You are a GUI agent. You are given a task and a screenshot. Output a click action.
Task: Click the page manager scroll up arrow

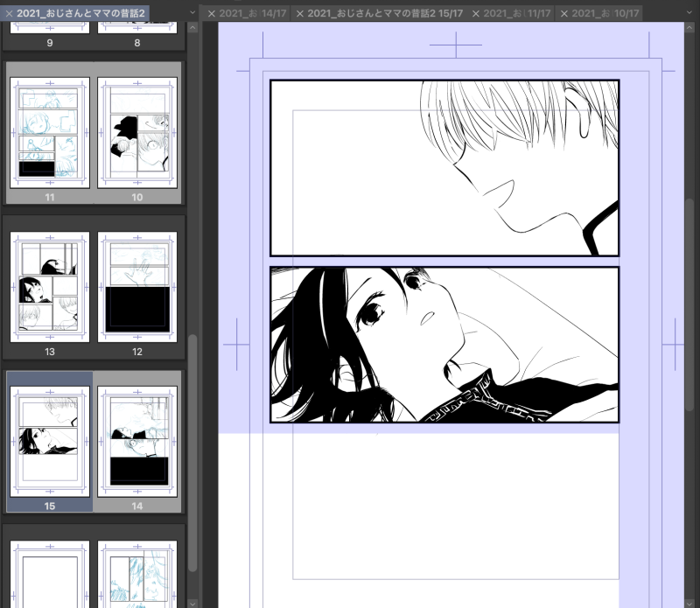click(x=192, y=27)
